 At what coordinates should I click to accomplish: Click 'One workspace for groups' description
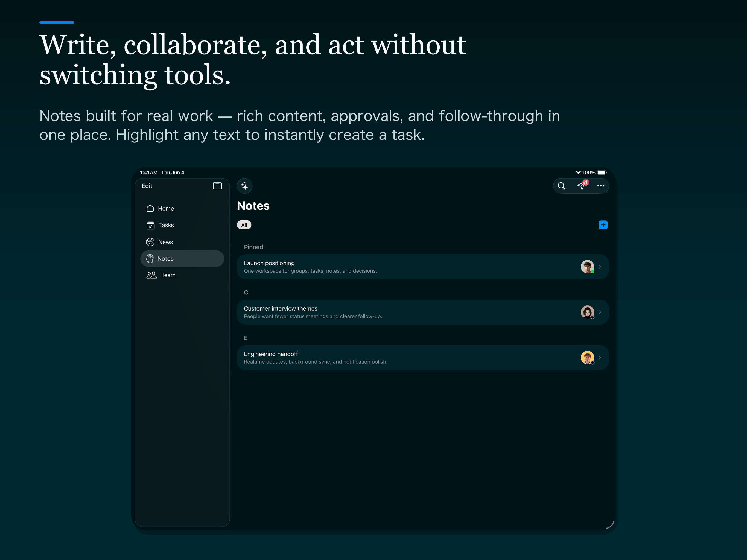coord(310,271)
